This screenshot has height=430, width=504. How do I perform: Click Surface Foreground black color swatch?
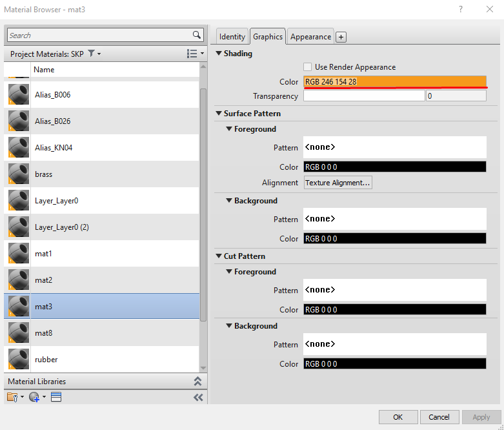pyautogui.click(x=395, y=167)
